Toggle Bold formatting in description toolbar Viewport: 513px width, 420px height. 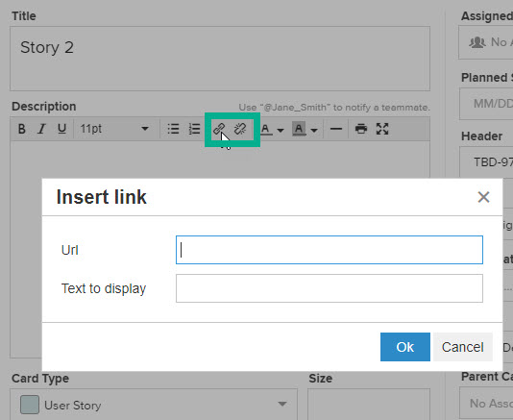pos(21,129)
